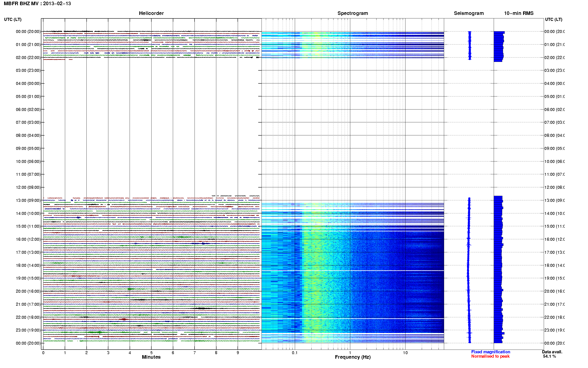Click the 10-min RMS panel heading
Screen dimensions: 588x368
click(x=519, y=13)
